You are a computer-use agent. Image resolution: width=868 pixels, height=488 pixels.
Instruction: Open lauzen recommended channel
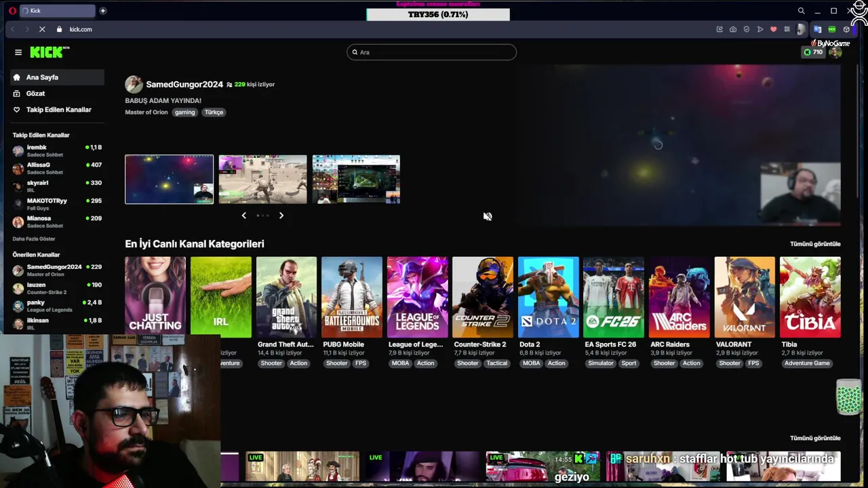point(57,288)
